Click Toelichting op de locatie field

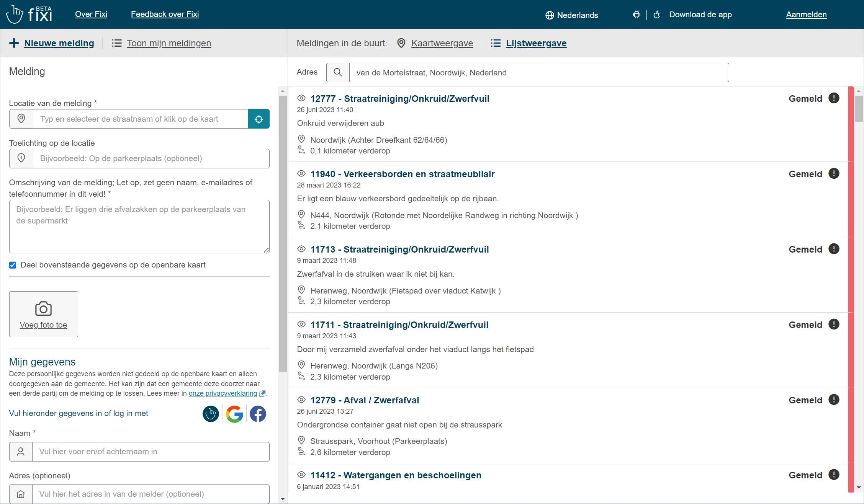[151, 158]
